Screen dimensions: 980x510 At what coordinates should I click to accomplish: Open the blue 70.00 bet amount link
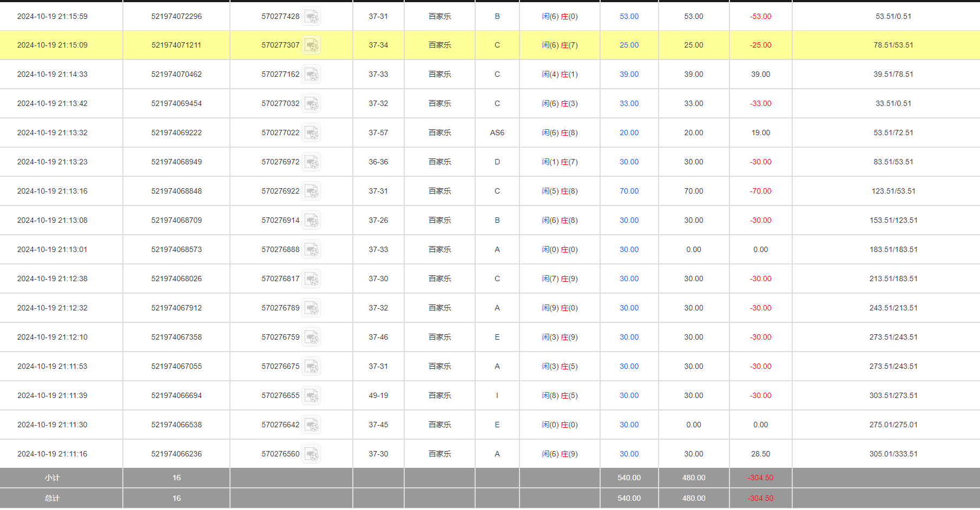click(x=629, y=191)
